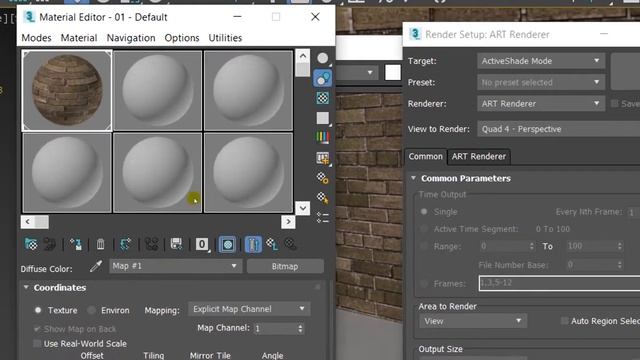Viewport: 640px width, 360px height.
Task: Click the sample slots scroll left arrow
Action: (x=27, y=222)
